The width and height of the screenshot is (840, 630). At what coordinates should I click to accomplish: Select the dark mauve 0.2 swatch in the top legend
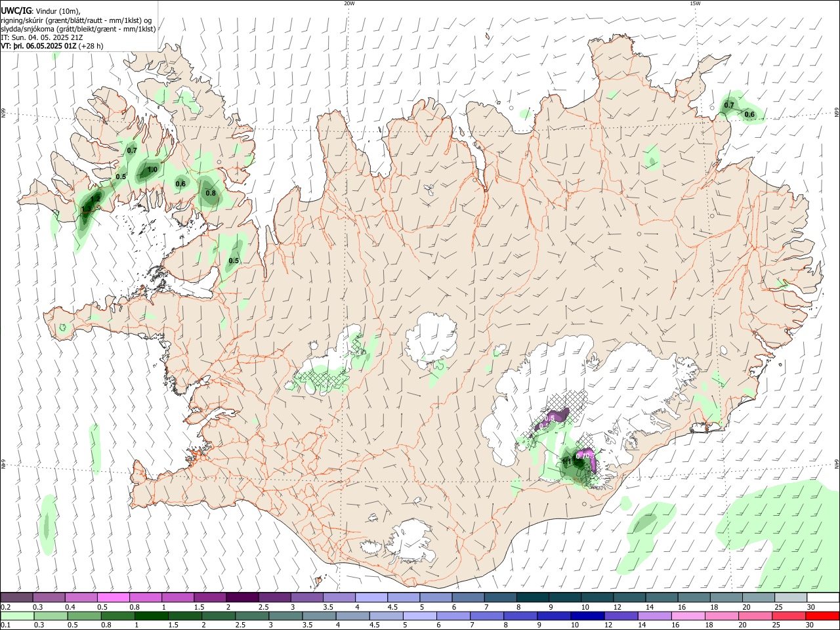pos(16,597)
